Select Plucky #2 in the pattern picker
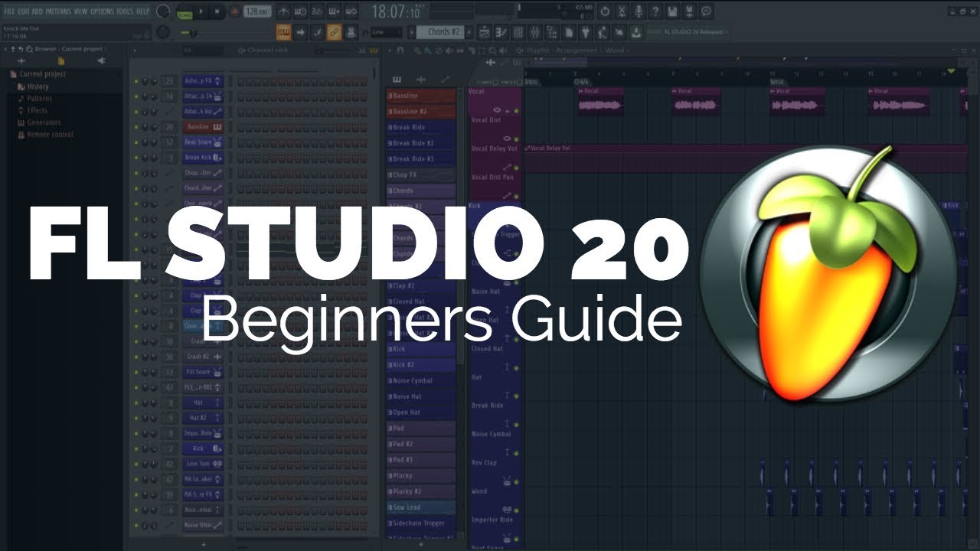 (421, 491)
